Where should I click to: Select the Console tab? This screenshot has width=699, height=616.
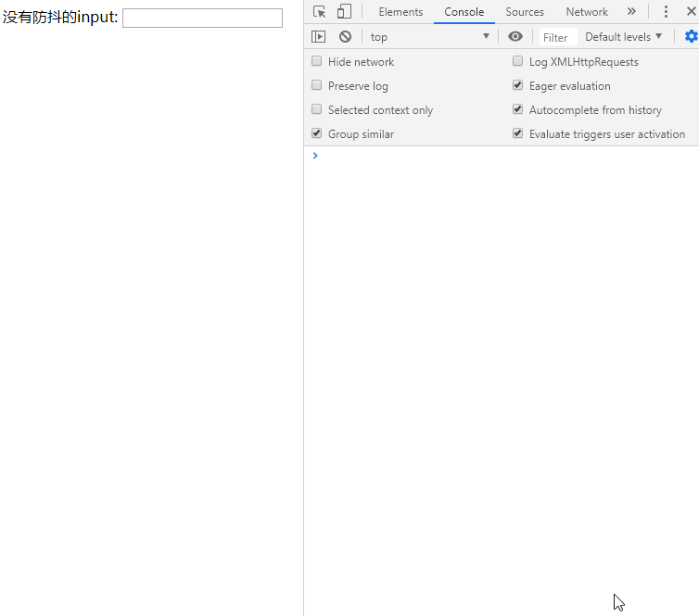(464, 12)
